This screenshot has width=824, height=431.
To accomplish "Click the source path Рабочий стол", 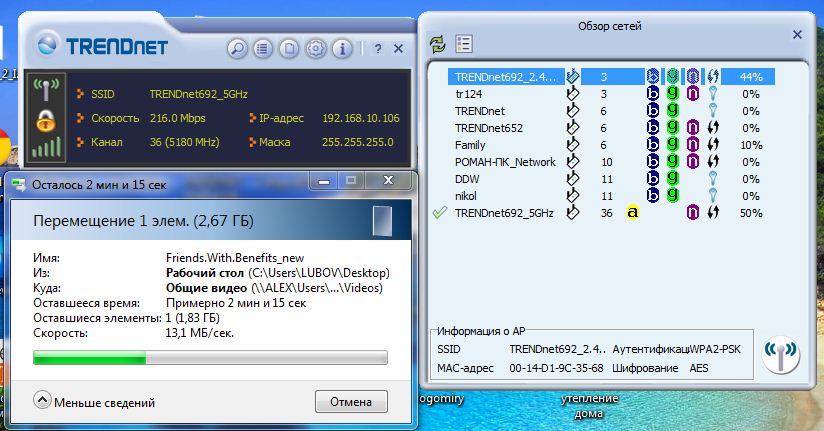I will (x=205, y=273).
